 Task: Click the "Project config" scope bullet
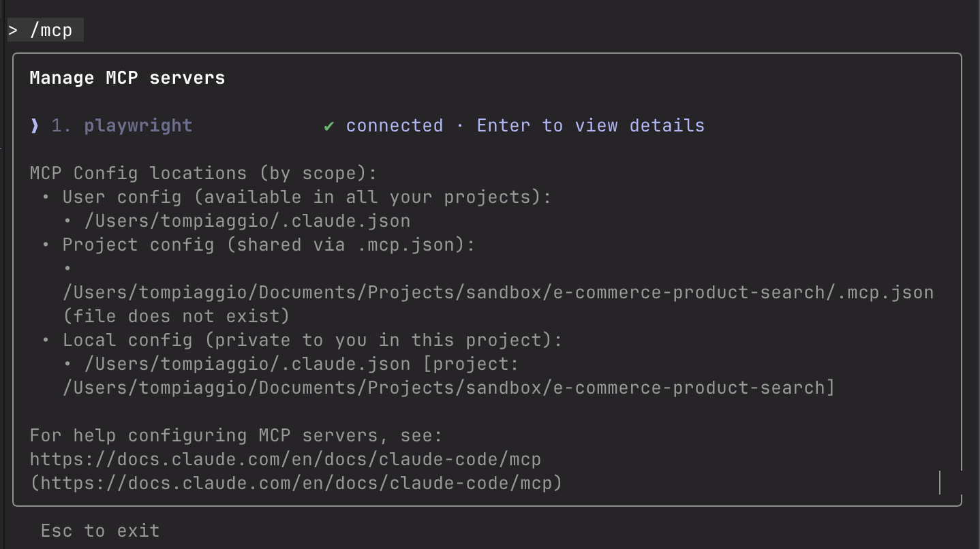tap(269, 245)
